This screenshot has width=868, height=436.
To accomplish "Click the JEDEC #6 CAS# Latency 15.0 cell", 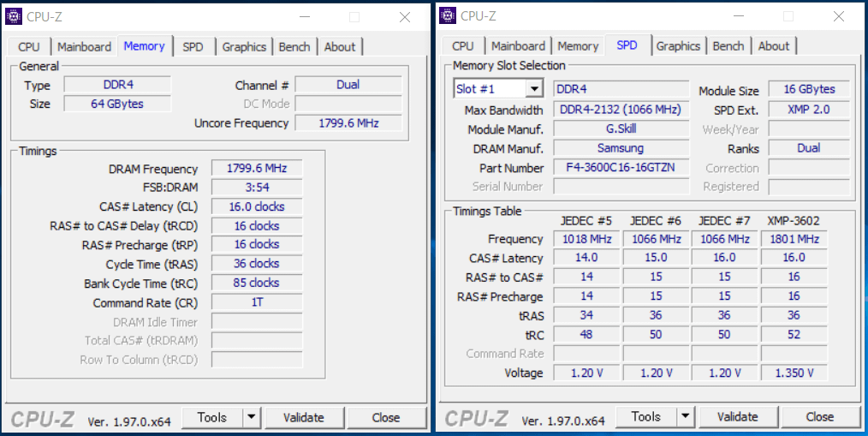I will pyautogui.click(x=656, y=258).
